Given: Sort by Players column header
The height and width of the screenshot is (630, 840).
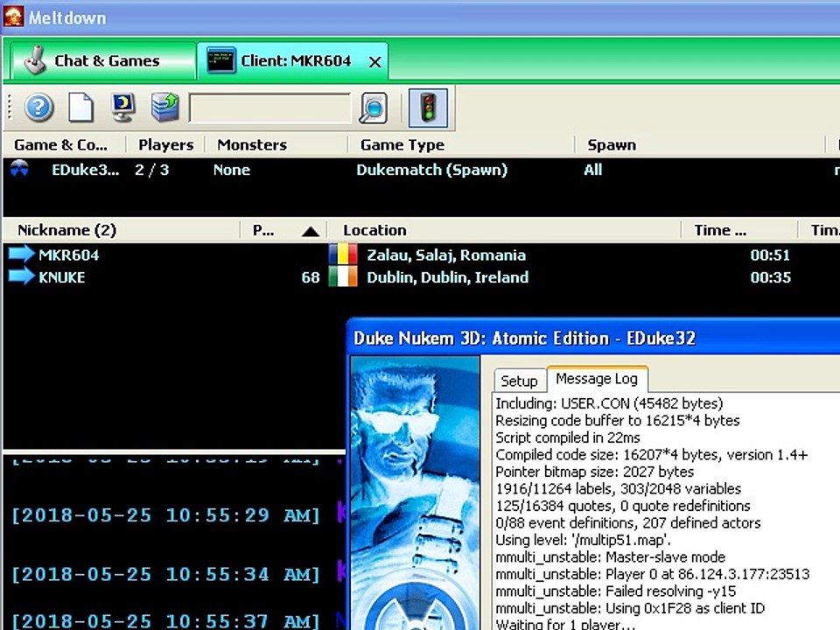Looking at the screenshot, I should 165,144.
